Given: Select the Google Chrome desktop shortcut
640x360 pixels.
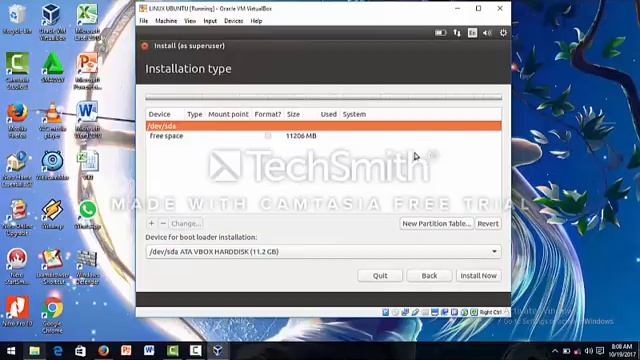Looking at the screenshot, I should [x=52, y=314].
